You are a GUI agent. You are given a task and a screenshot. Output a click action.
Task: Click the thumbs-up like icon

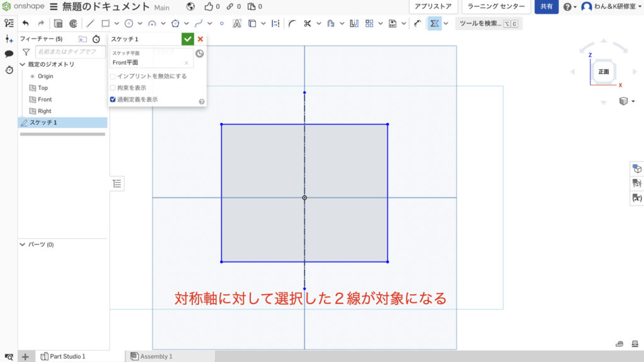(209, 6)
